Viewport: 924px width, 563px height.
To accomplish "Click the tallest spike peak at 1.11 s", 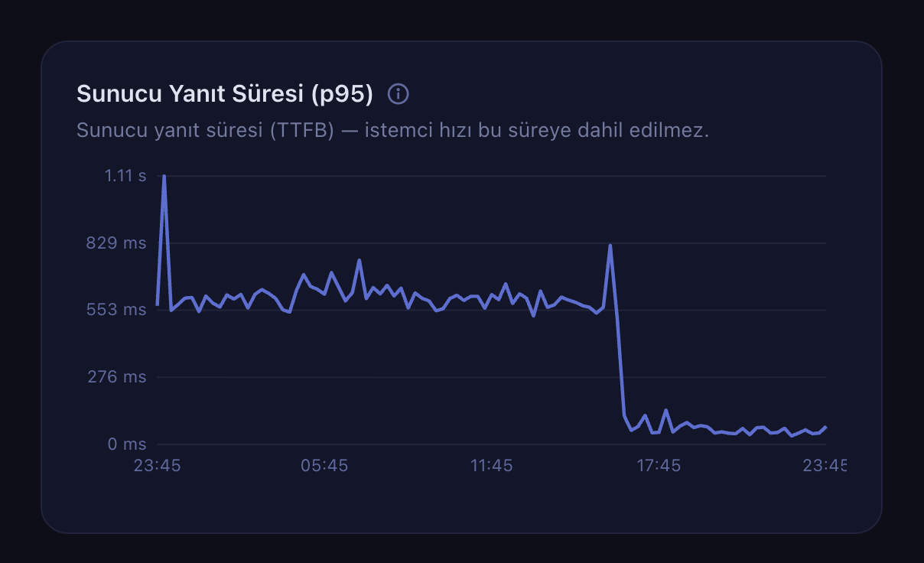I will click(x=164, y=177).
